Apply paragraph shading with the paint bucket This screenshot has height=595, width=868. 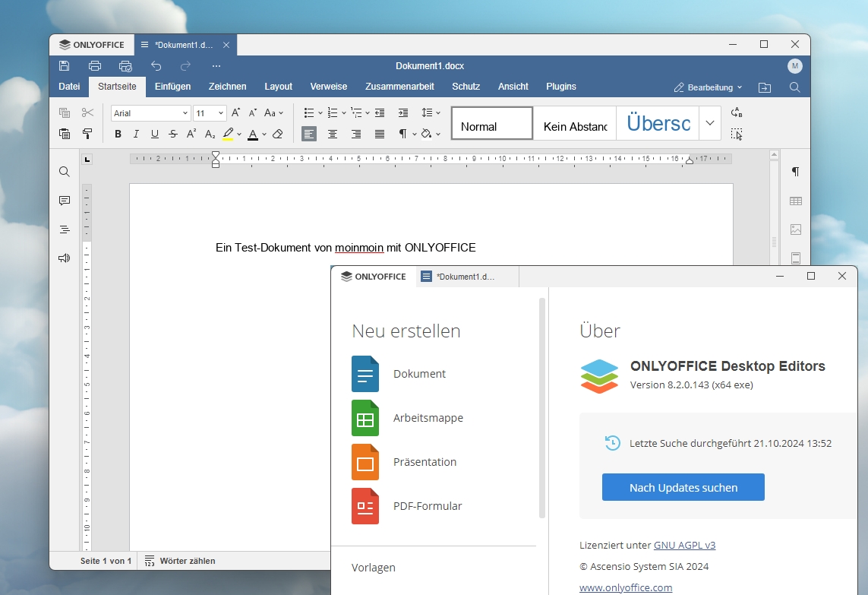[426, 134]
